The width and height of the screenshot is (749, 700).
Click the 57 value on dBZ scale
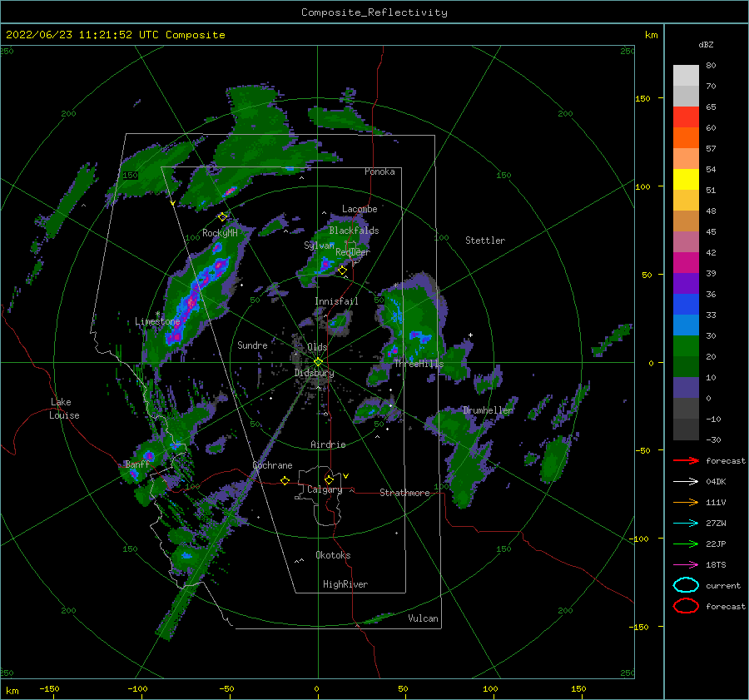pyautogui.click(x=711, y=148)
